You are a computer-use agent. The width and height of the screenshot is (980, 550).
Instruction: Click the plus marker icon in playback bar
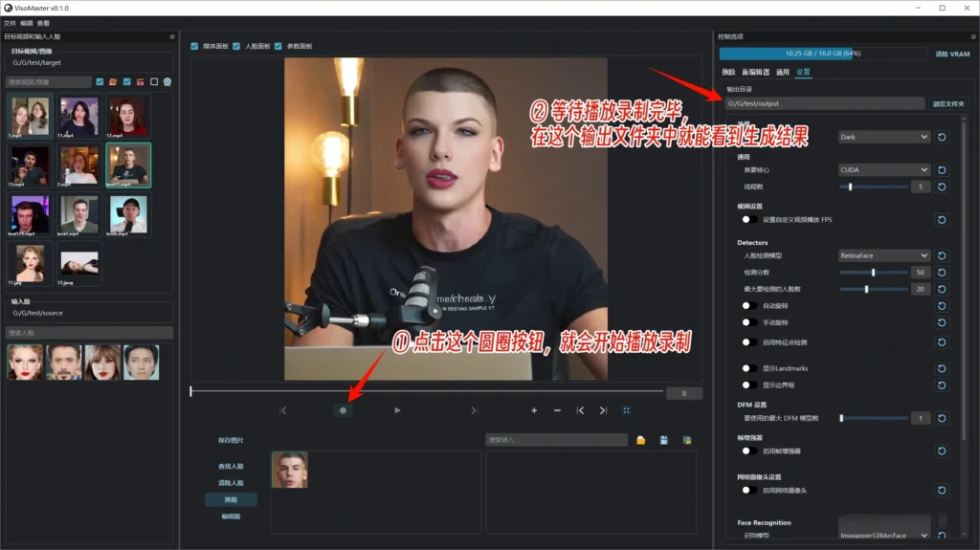[534, 410]
